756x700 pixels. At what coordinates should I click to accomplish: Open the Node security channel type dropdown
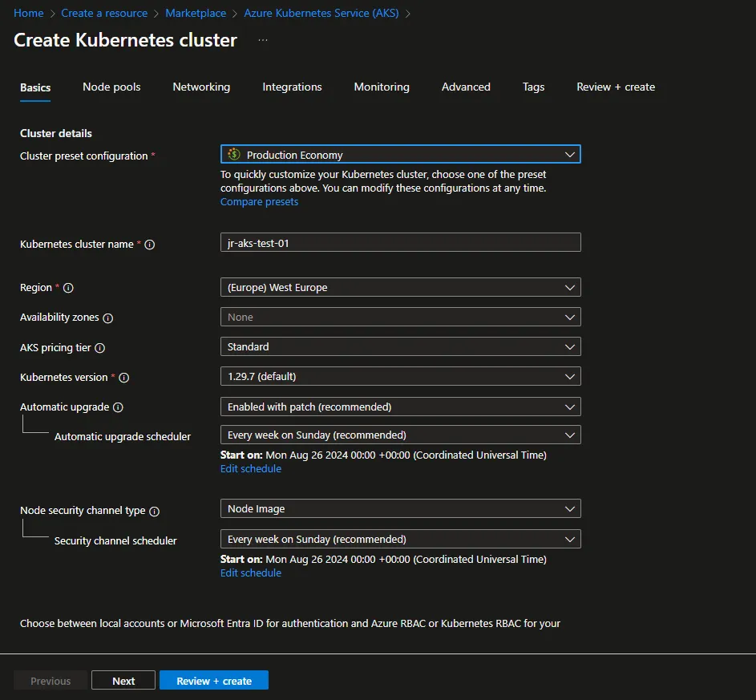point(401,508)
